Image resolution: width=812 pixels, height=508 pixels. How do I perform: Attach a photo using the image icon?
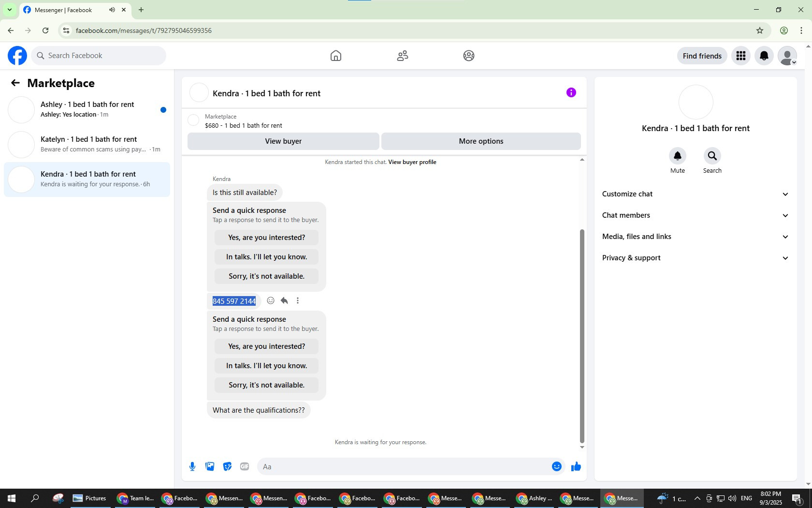pyautogui.click(x=210, y=466)
